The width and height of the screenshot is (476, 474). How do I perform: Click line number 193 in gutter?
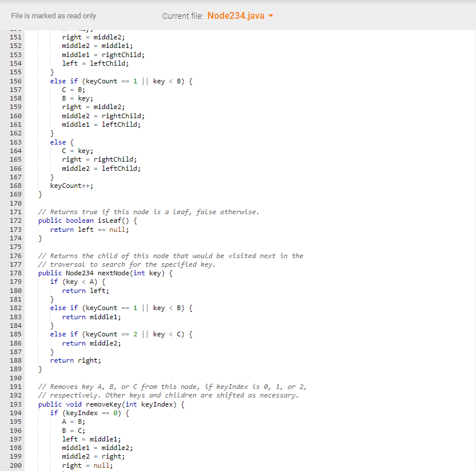15,404
